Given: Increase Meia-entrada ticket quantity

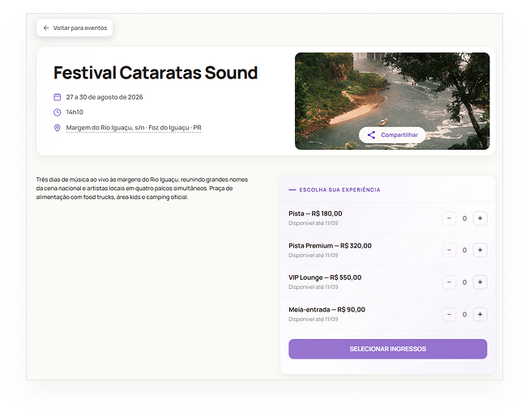Looking at the screenshot, I should click(x=480, y=315).
